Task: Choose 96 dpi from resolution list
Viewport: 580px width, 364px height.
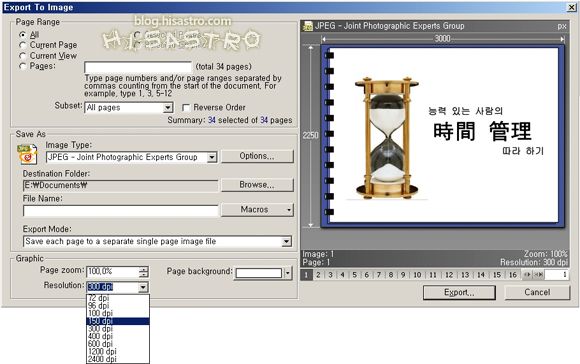Action: [x=118, y=306]
